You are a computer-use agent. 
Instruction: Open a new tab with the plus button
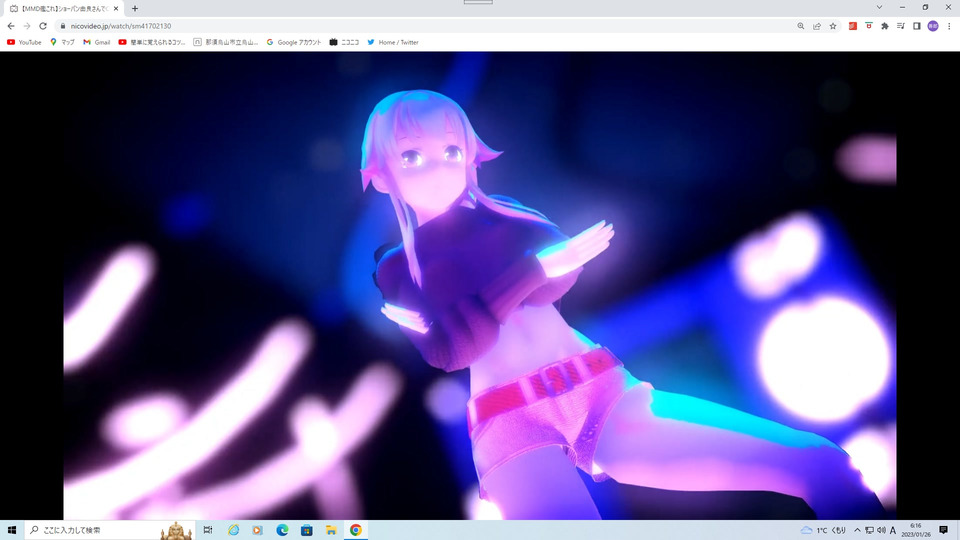pyautogui.click(x=135, y=9)
